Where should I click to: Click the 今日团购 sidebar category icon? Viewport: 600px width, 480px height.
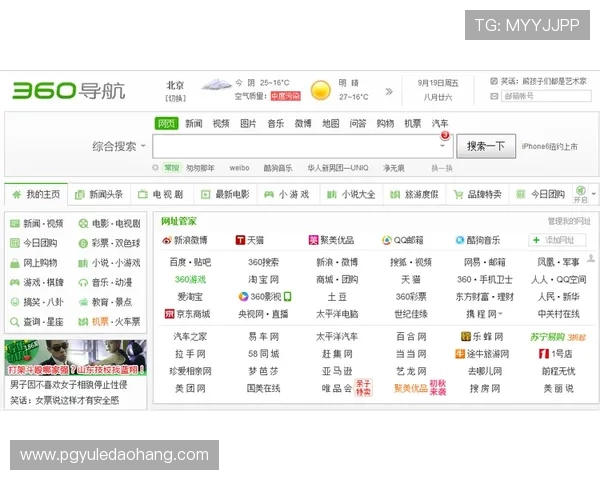point(15,243)
